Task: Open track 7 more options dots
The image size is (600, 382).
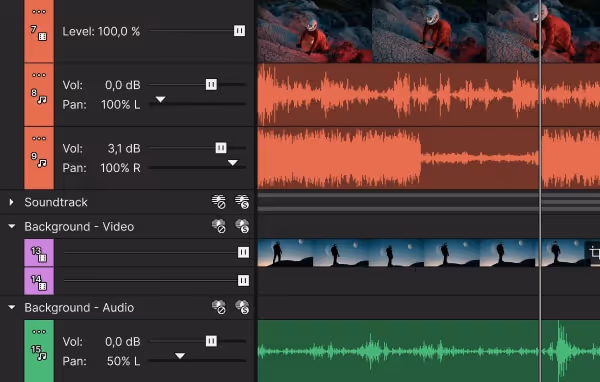Action: point(39,12)
